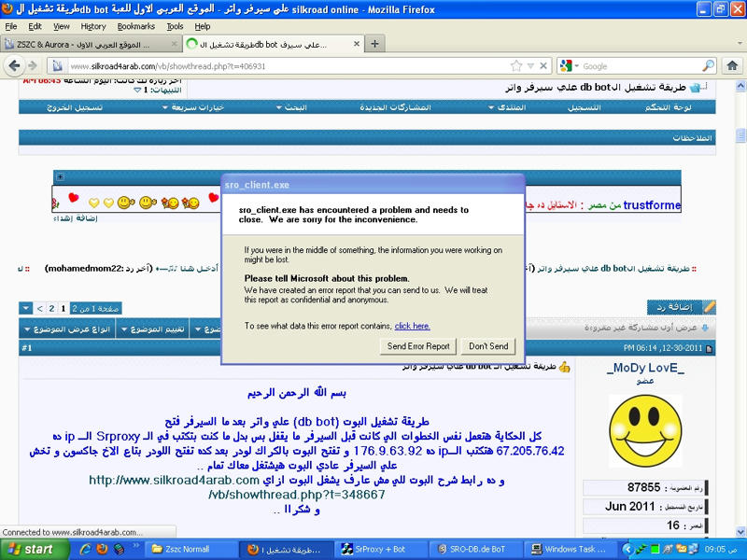
Task: Close the db bot thread tab
Action: 357,44
